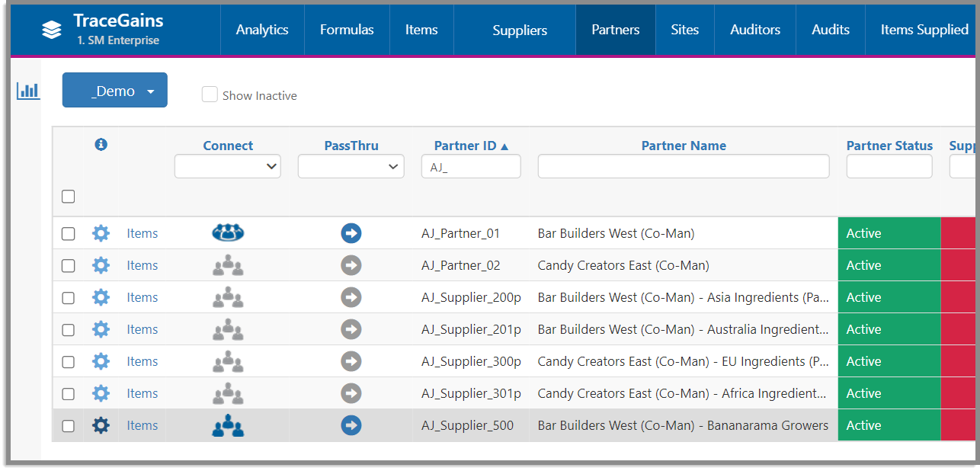Click Connect people icon for AJ_Supplier_200p
The width and height of the screenshot is (980, 471).
pyautogui.click(x=228, y=297)
